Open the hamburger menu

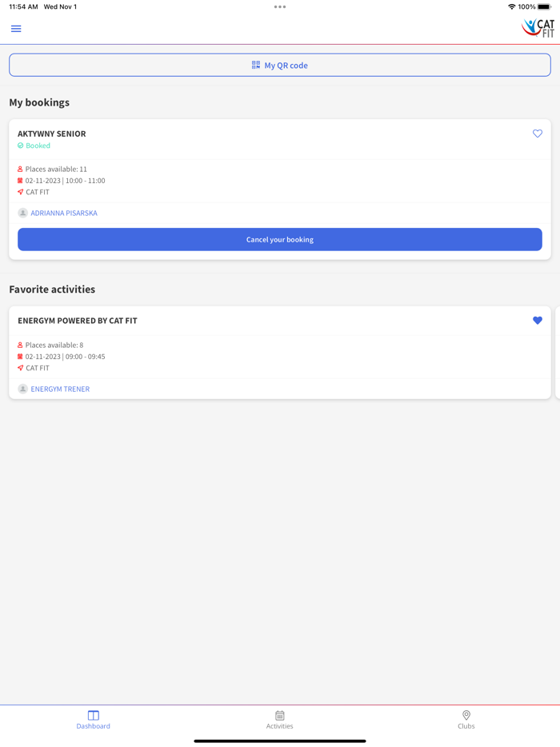16,29
